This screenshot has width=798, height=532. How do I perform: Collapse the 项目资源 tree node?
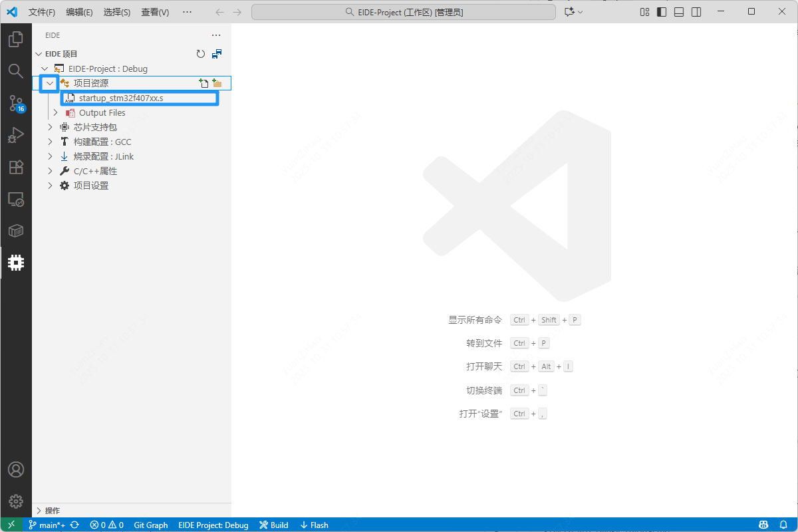coord(49,83)
